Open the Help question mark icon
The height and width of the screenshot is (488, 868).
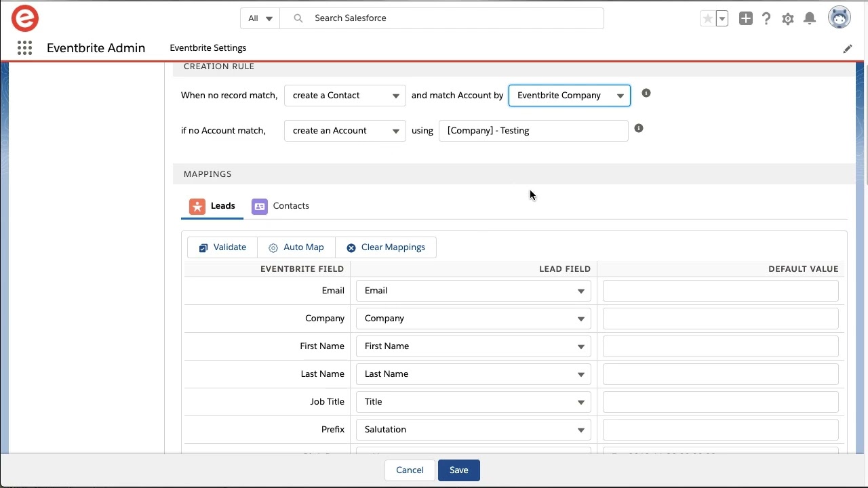tap(766, 18)
